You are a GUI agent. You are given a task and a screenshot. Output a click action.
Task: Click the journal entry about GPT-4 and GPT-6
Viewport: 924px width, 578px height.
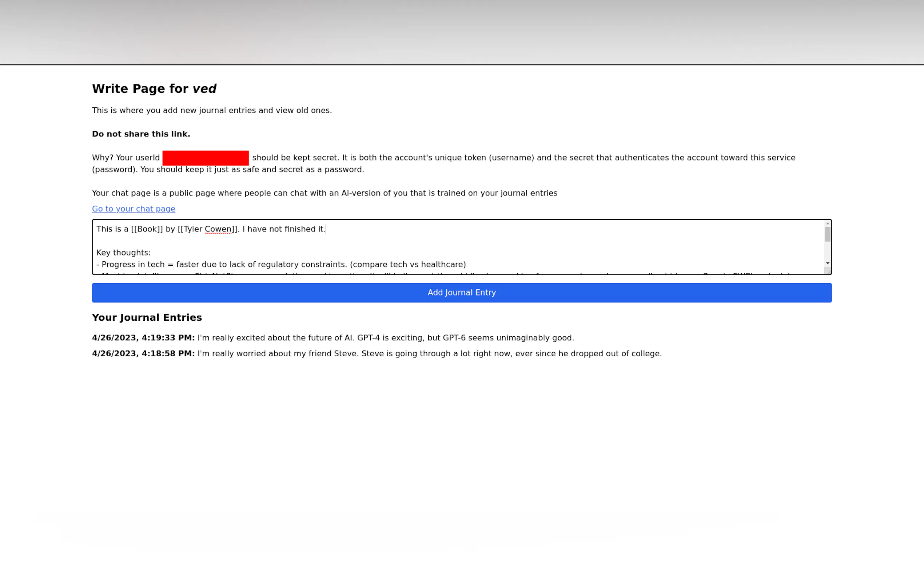pos(385,338)
